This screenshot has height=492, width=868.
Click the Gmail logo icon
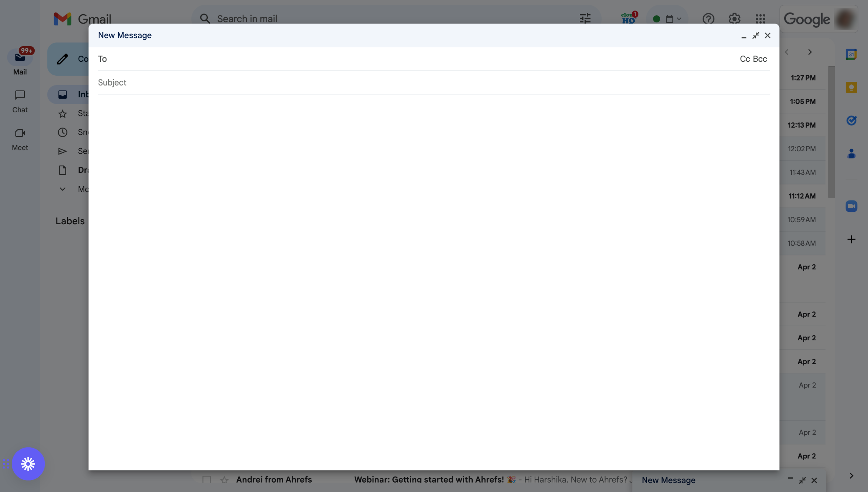(62, 19)
